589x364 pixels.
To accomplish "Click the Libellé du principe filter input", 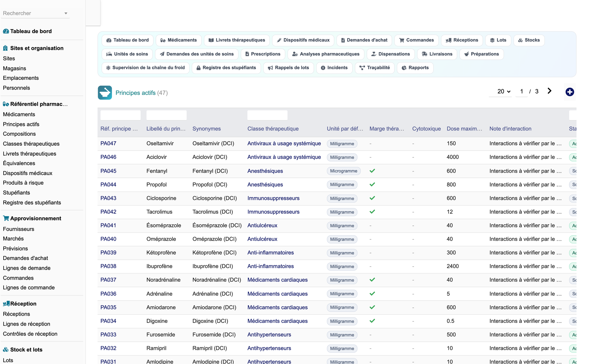I will [x=166, y=115].
